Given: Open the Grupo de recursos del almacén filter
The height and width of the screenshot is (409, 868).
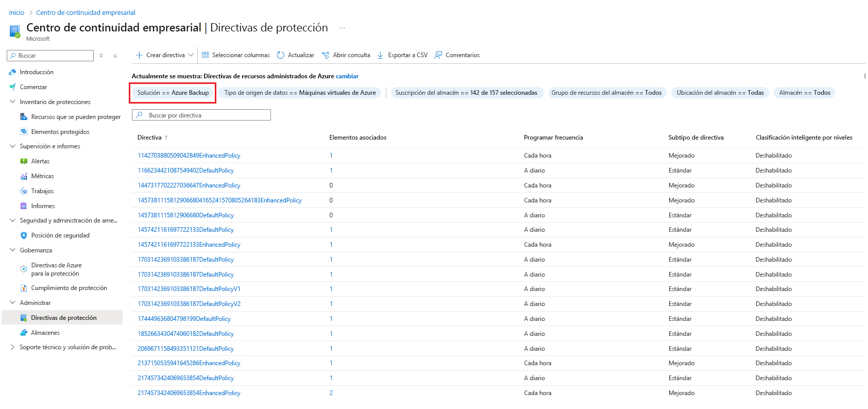Looking at the screenshot, I should pos(607,93).
